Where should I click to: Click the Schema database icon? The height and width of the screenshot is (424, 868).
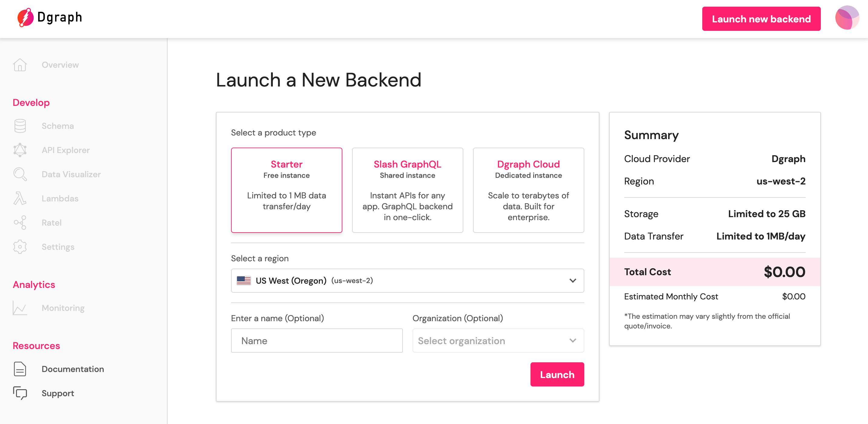[20, 126]
